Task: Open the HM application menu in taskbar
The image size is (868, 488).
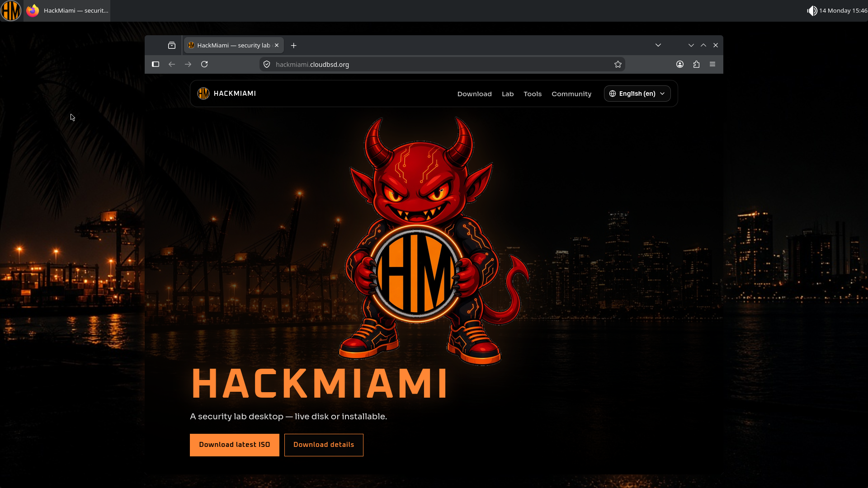Action: tap(11, 10)
